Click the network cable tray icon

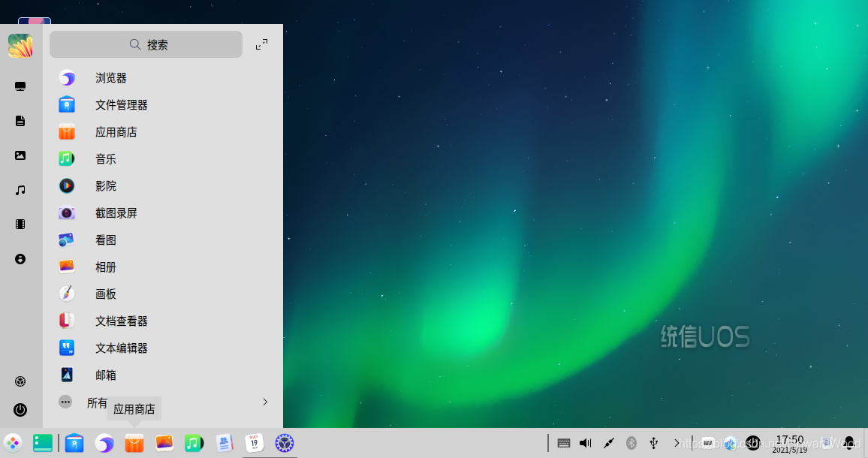pyautogui.click(x=608, y=443)
